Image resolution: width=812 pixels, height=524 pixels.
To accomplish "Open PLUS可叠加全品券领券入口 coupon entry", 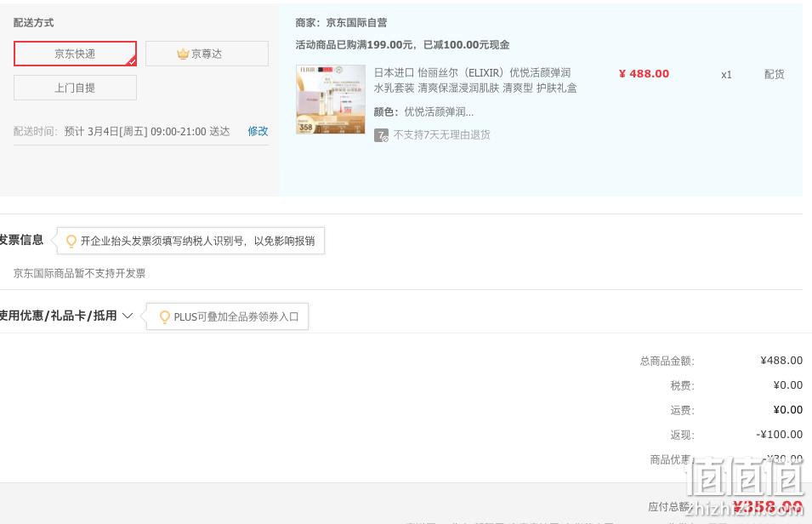I will pyautogui.click(x=236, y=316).
